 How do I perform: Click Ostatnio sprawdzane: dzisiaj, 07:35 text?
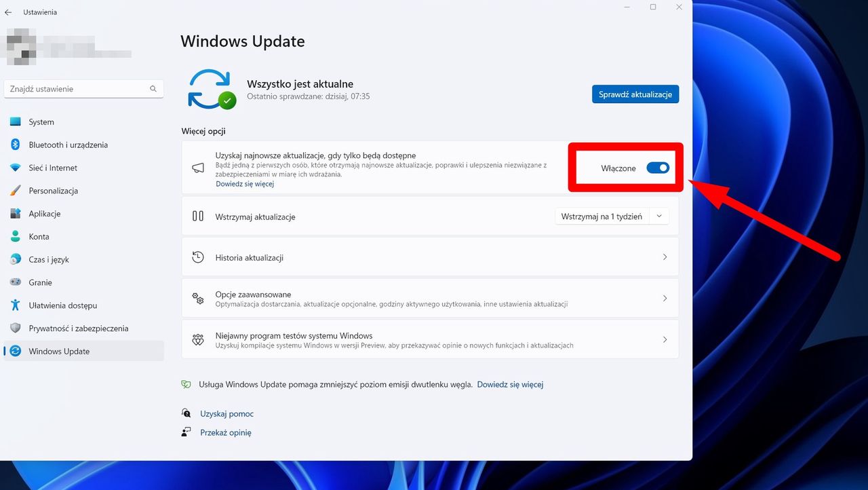pyautogui.click(x=308, y=97)
